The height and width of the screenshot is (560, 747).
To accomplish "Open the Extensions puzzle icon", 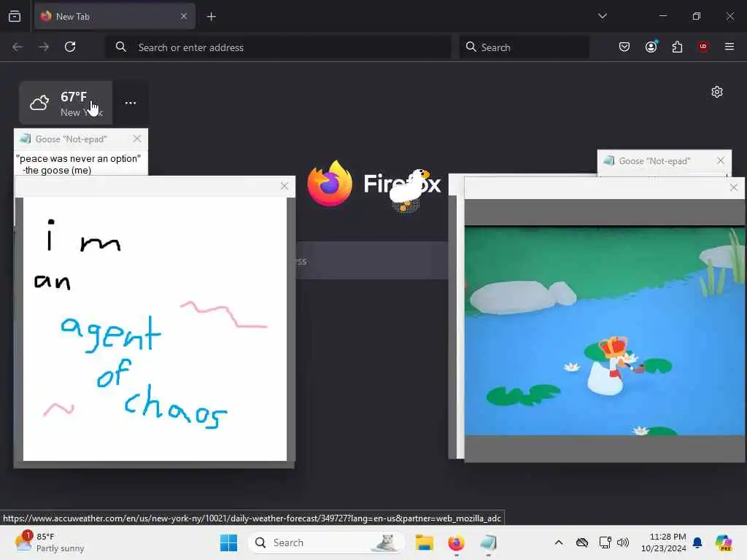I will point(677,47).
